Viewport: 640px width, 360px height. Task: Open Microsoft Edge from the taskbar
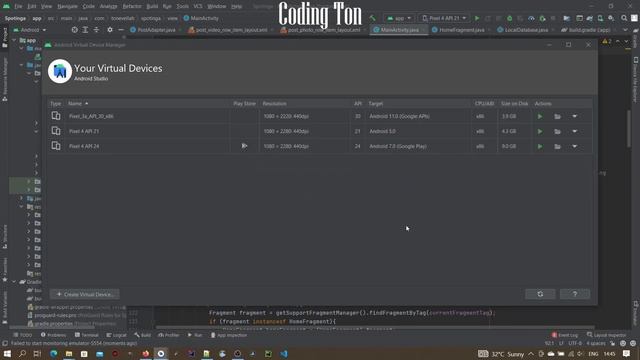(x=53, y=353)
